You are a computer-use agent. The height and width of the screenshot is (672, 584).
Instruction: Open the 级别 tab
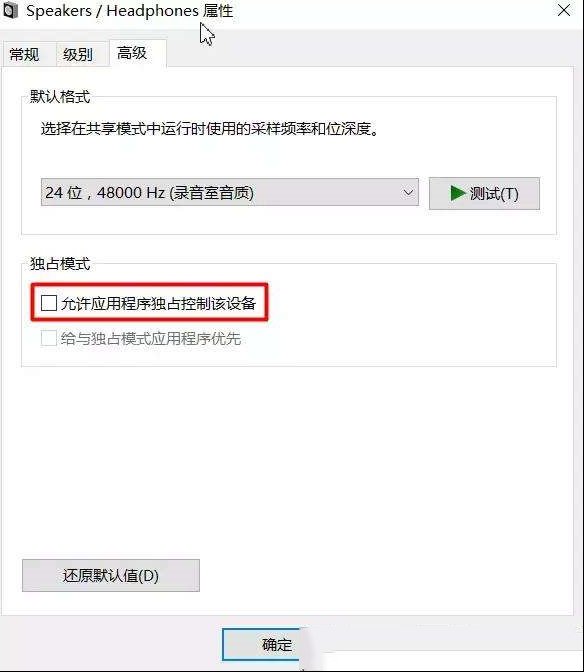(x=78, y=54)
